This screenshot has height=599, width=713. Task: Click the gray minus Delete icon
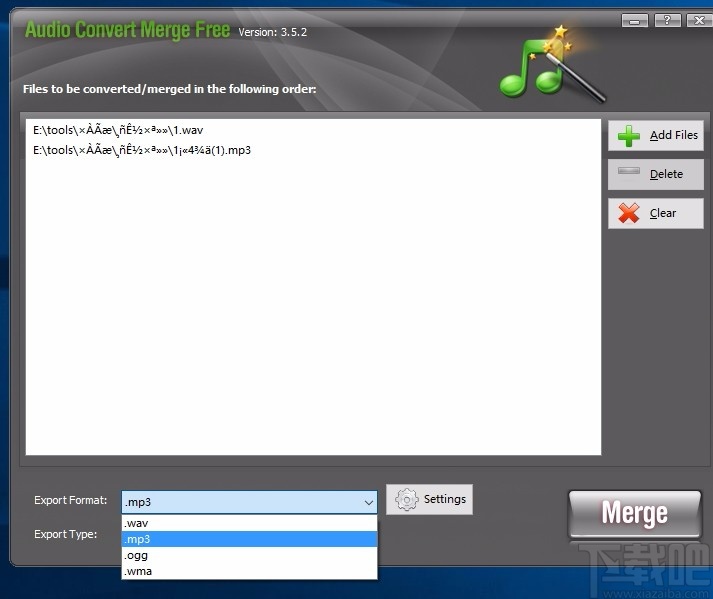629,171
